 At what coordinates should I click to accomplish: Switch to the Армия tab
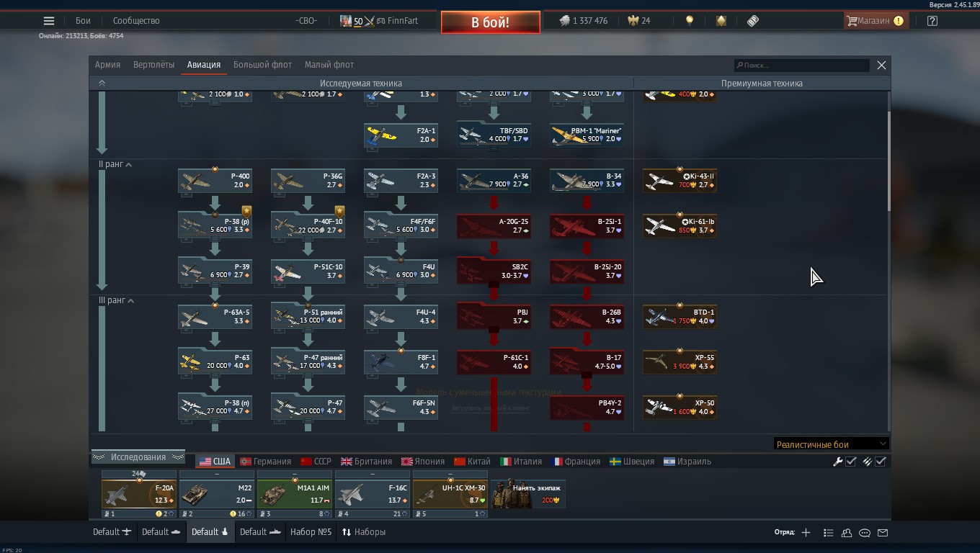(107, 65)
